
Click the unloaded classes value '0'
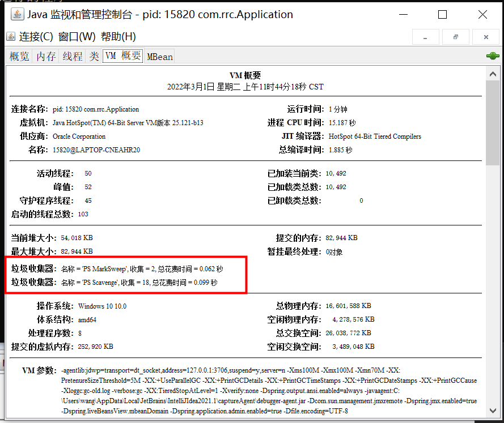(x=361, y=200)
